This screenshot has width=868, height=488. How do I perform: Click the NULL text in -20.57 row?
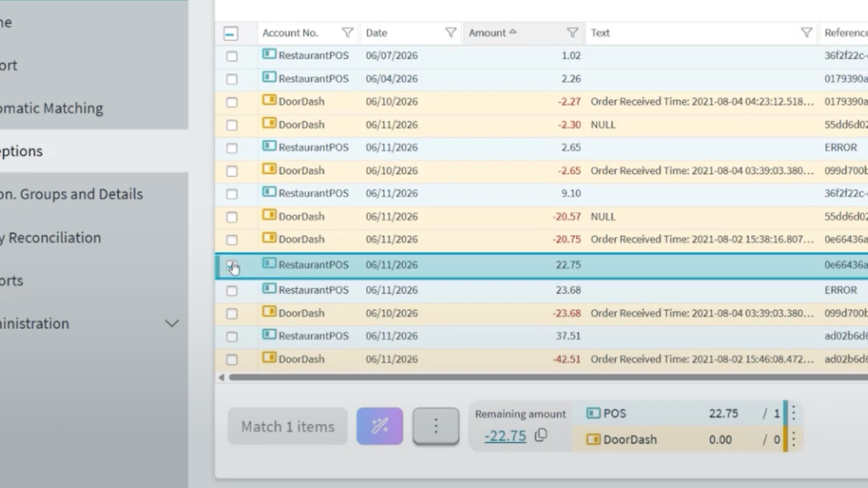(603, 217)
